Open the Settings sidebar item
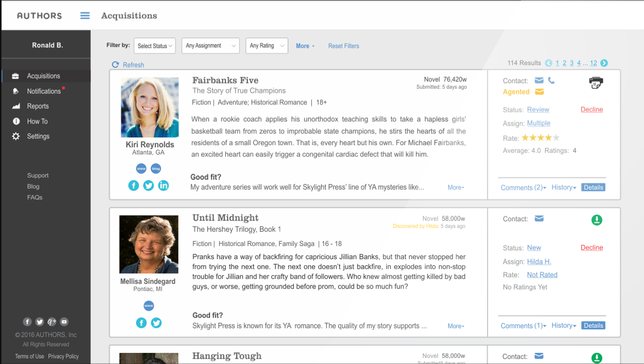644x364 pixels. click(37, 136)
